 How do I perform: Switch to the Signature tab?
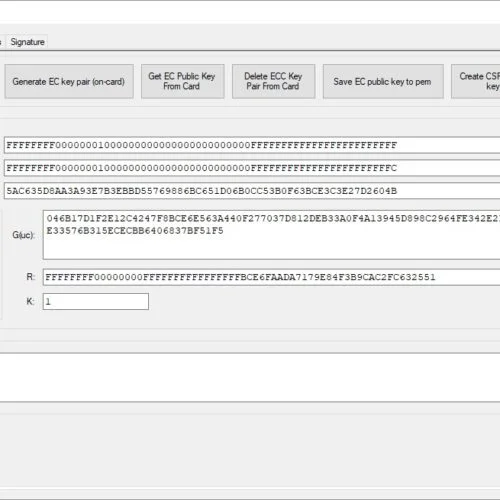tap(27, 42)
